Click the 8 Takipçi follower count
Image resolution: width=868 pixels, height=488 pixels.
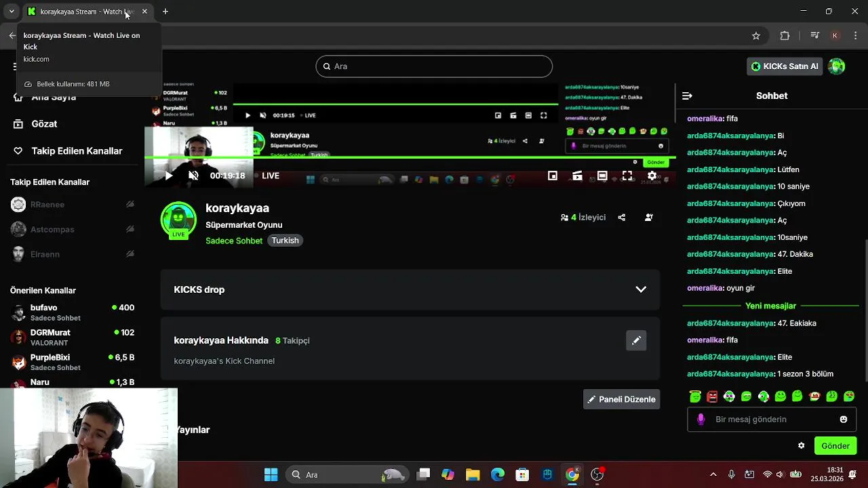click(x=292, y=341)
